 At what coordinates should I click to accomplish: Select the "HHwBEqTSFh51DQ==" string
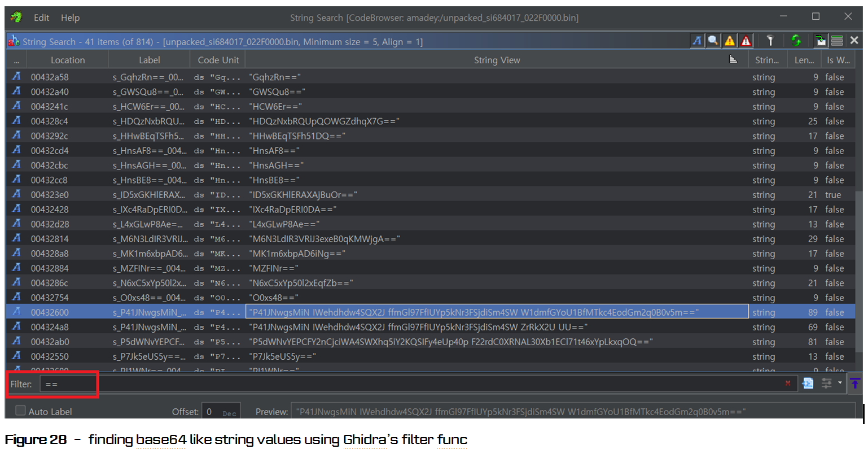(297, 136)
